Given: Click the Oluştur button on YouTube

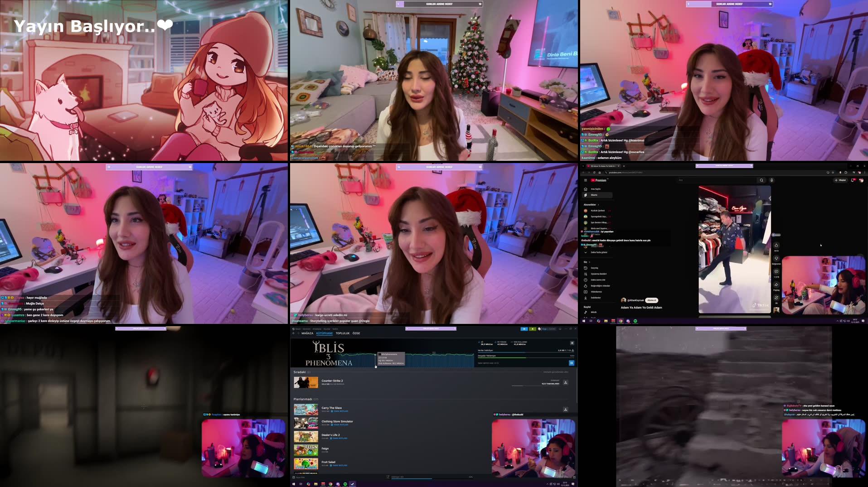Looking at the screenshot, I should 840,180.
